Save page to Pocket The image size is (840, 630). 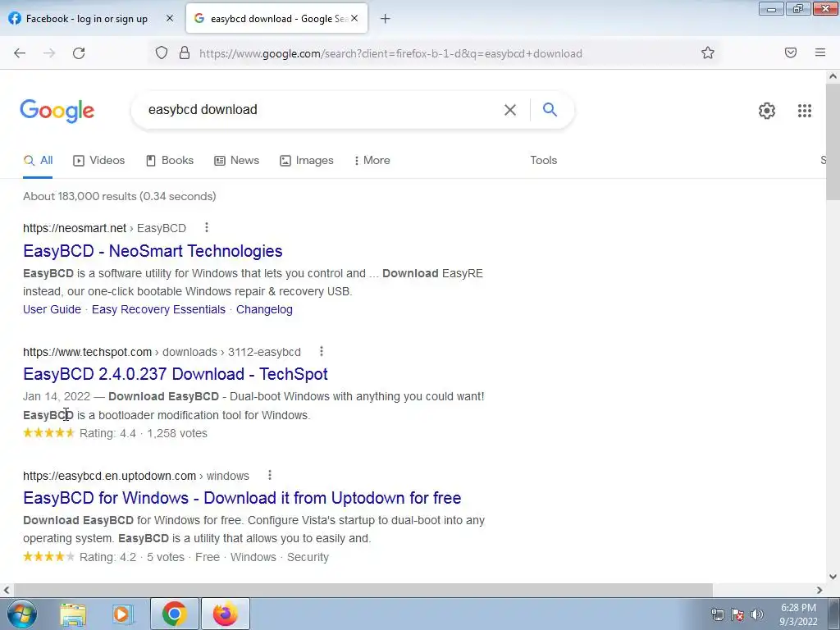tap(791, 52)
